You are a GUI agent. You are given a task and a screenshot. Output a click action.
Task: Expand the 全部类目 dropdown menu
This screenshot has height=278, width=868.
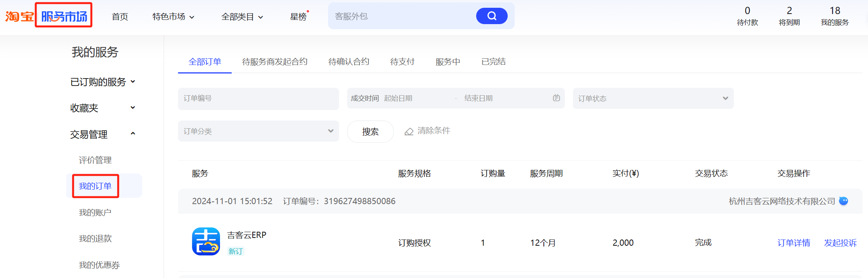pyautogui.click(x=242, y=17)
